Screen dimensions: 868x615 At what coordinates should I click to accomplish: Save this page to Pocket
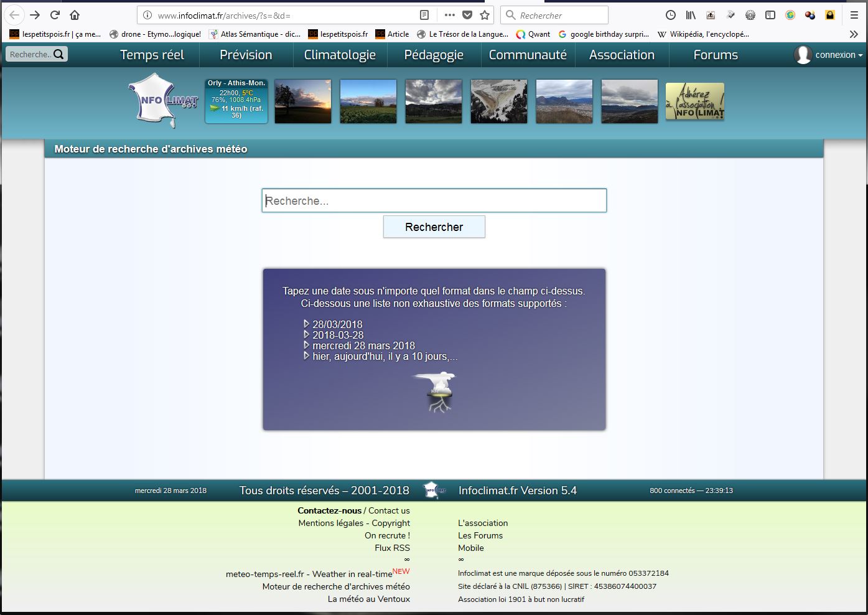click(x=467, y=15)
